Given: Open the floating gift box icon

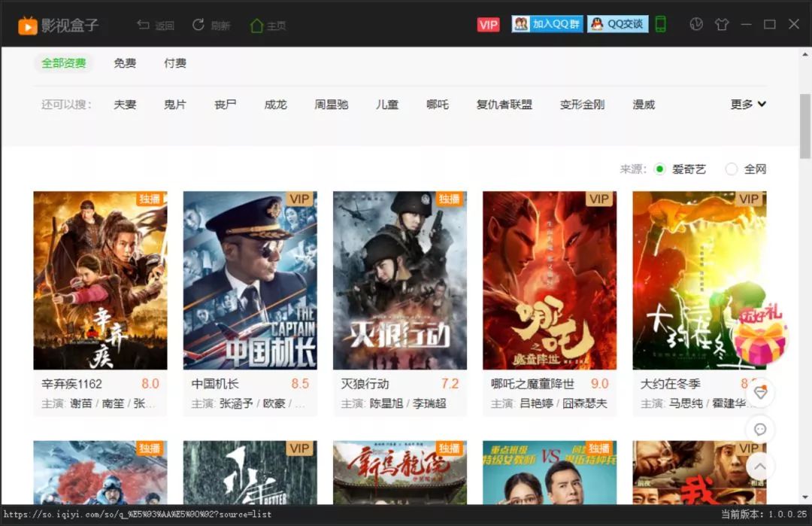Looking at the screenshot, I should coord(760,336).
